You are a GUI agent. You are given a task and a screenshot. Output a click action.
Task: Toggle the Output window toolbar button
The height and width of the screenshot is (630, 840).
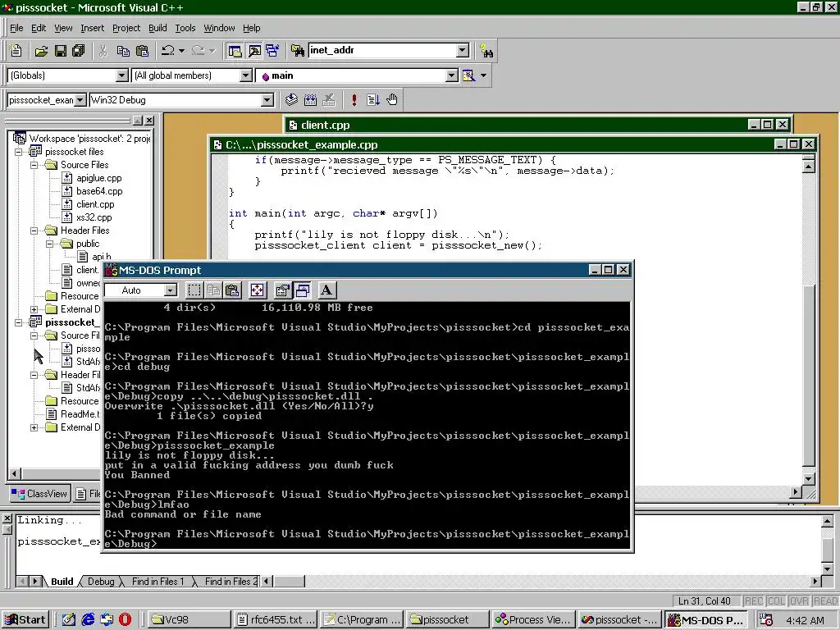(x=254, y=50)
